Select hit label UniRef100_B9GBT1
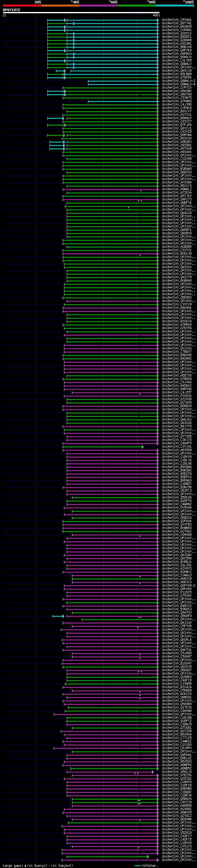 coord(177,37)
